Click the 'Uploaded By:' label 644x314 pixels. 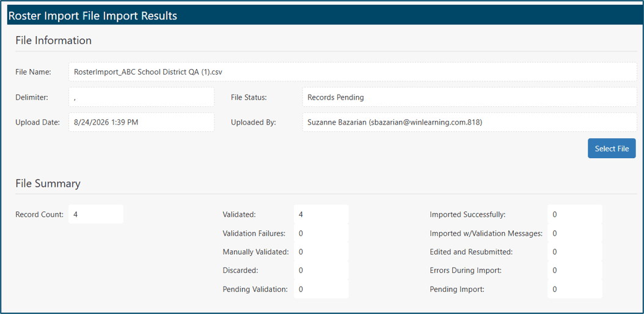pyautogui.click(x=254, y=122)
